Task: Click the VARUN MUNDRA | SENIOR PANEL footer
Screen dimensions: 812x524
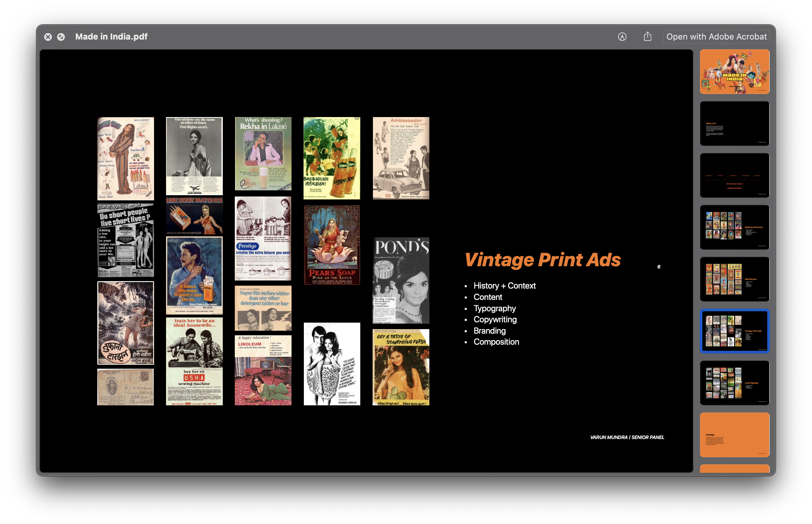Action: [x=627, y=437]
